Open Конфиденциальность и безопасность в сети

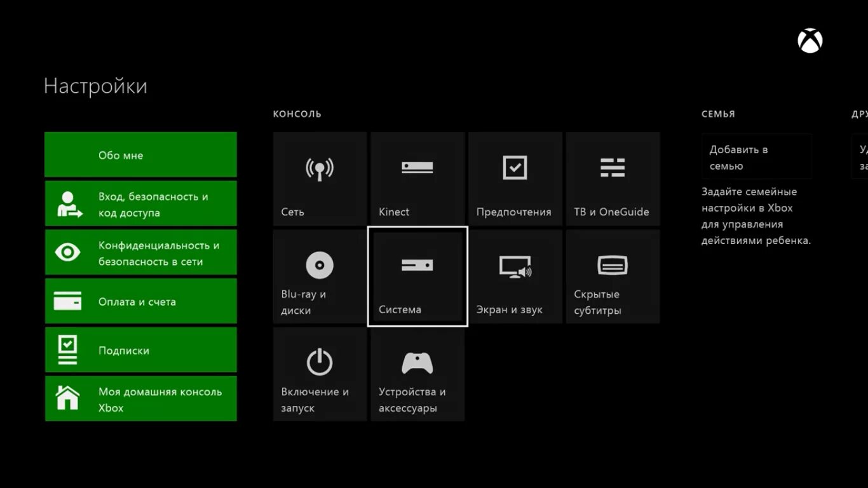[140, 252]
